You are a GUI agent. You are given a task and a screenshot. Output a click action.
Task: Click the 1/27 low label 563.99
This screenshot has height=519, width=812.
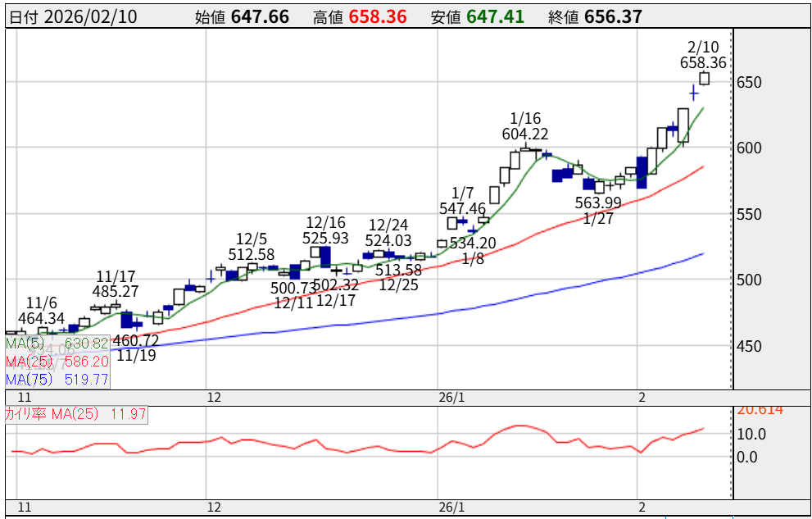coord(595,204)
